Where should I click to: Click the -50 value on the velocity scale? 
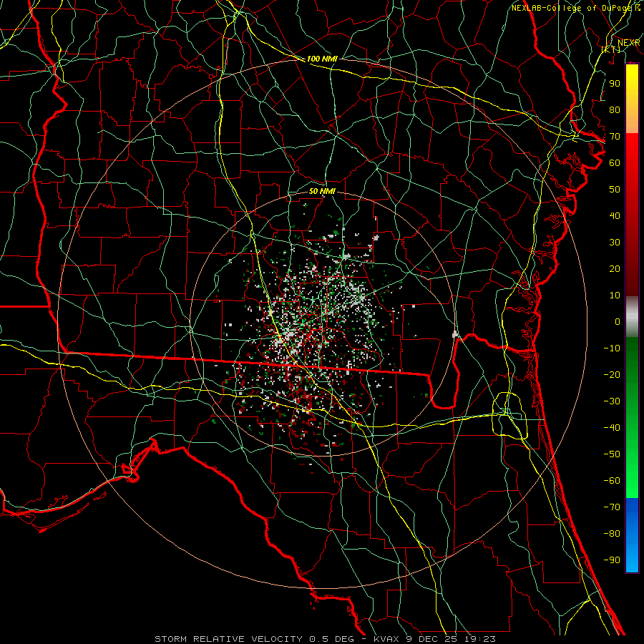point(612,454)
